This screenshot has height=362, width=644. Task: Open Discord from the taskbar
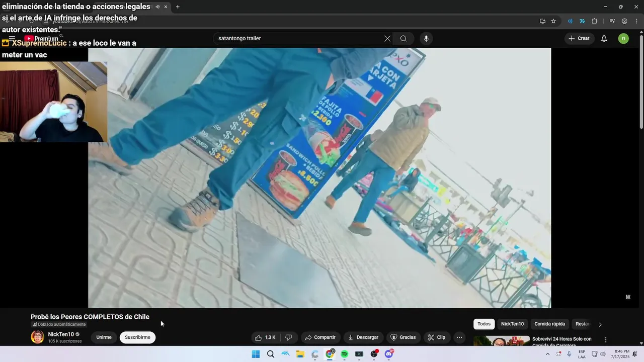click(389, 354)
